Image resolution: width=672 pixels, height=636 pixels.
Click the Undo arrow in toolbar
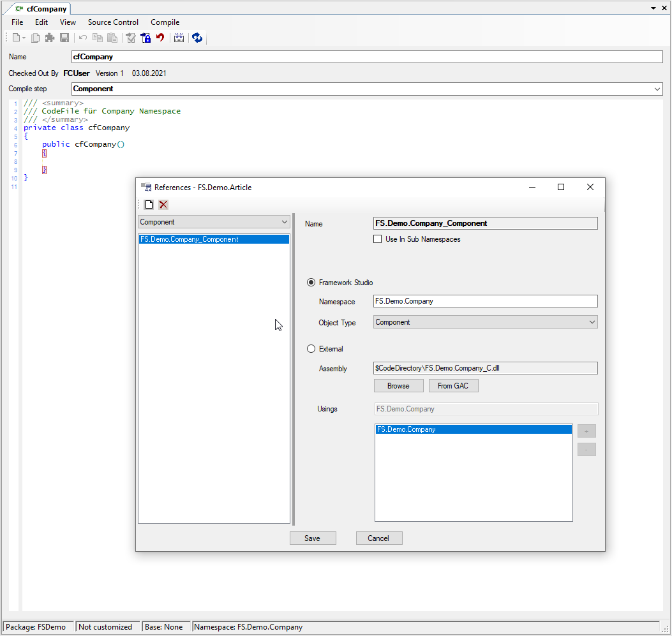coord(83,38)
